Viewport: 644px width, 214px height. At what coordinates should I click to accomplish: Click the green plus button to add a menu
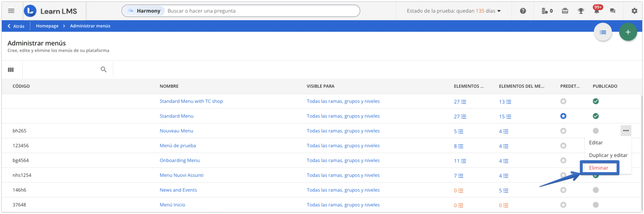[x=628, y=32]
